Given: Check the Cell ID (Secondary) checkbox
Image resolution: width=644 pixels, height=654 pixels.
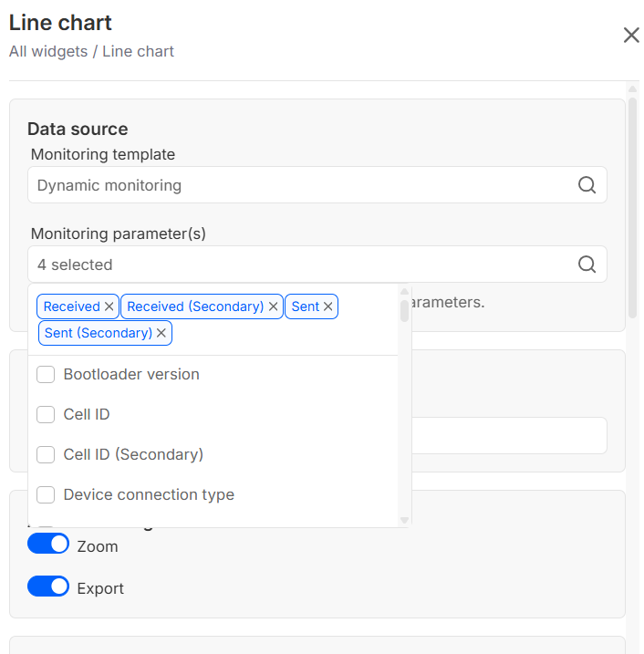Looking at the screenshot, I should click(46, 455).
